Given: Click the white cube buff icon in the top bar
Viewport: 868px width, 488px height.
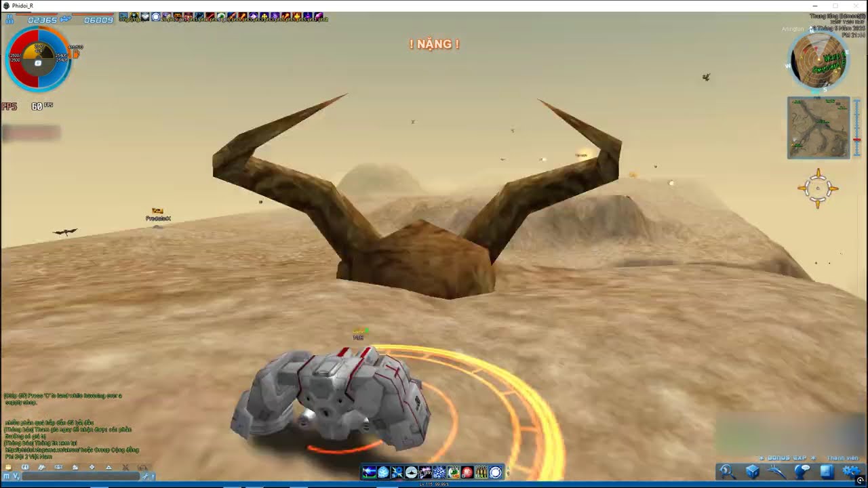Looking at the screenshot, I should [x=144, y=16].
